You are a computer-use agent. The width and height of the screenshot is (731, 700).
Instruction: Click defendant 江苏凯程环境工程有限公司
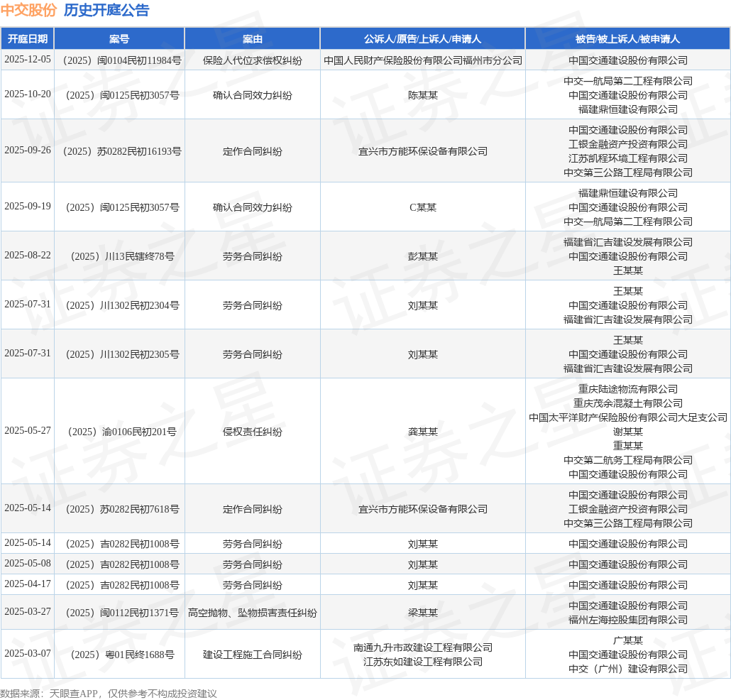point(628,158)
